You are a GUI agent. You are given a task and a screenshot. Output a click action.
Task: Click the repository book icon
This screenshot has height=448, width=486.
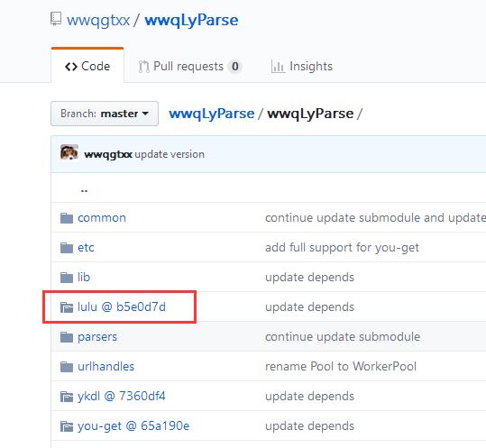pyautogui.click(x=56, y=19)
